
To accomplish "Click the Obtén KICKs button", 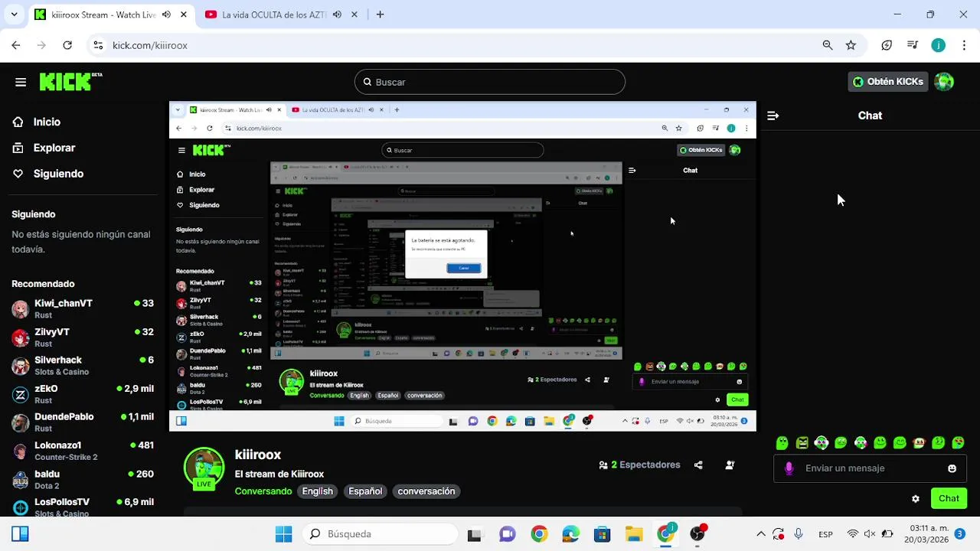I will (x=888, y=82).
